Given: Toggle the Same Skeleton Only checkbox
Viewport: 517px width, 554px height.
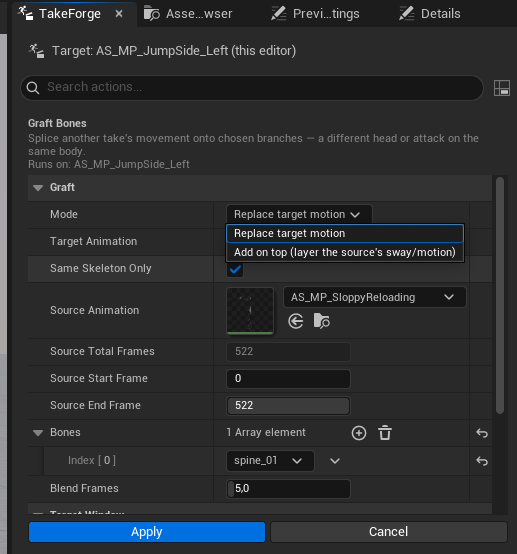Looking at the screenshot, I should pos(235,269).
